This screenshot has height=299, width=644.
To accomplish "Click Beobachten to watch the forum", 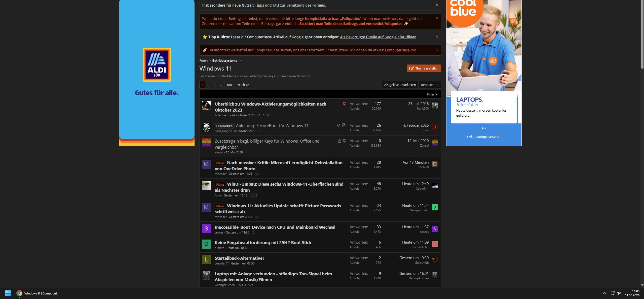I will [x=429, y=85].
